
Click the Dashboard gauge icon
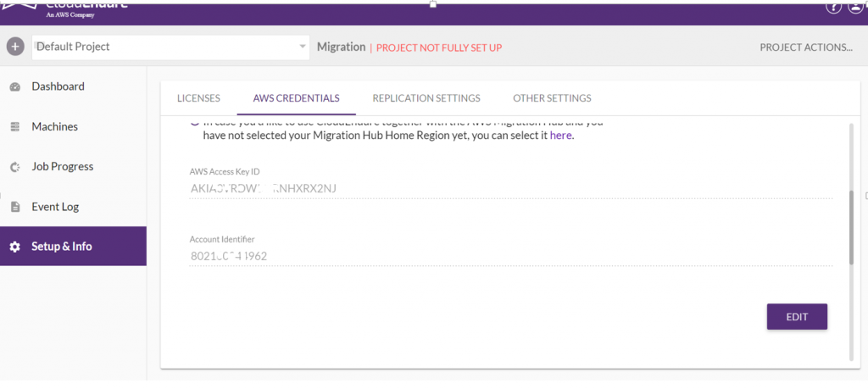coord(15,87)
